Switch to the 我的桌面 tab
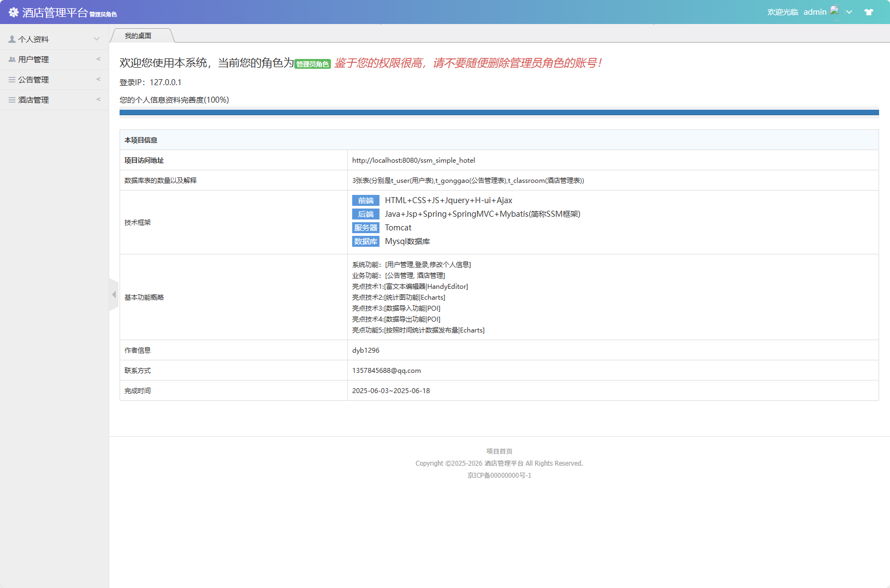This screenshot has height=588, width=890. click(138, 35)
